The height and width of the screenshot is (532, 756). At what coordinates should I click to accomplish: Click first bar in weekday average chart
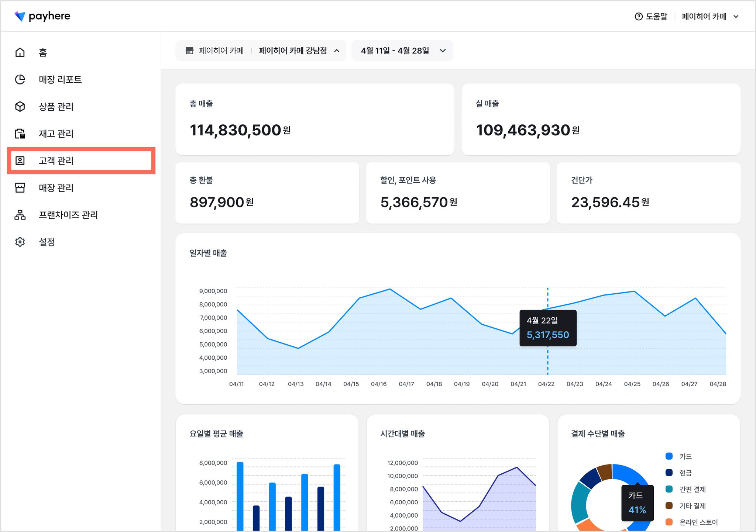coord(240,496)
